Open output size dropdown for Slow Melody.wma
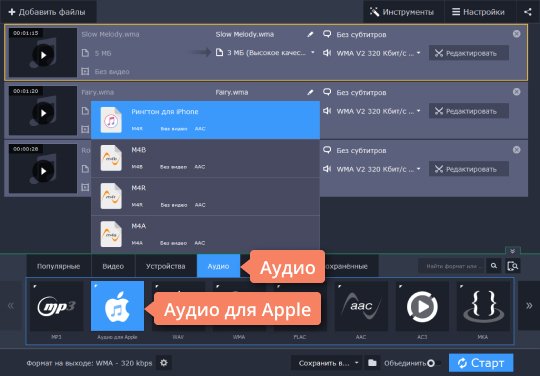 click(x=265, y=53)
